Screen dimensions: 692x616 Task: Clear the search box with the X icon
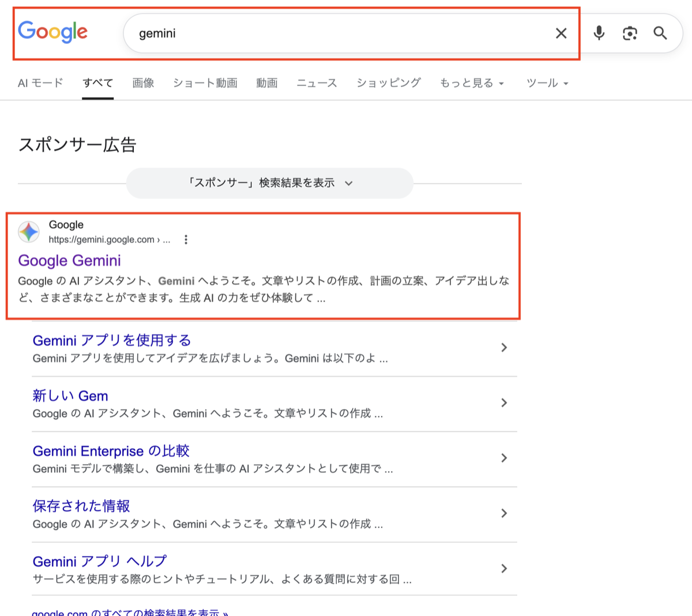tap(561, 33)
